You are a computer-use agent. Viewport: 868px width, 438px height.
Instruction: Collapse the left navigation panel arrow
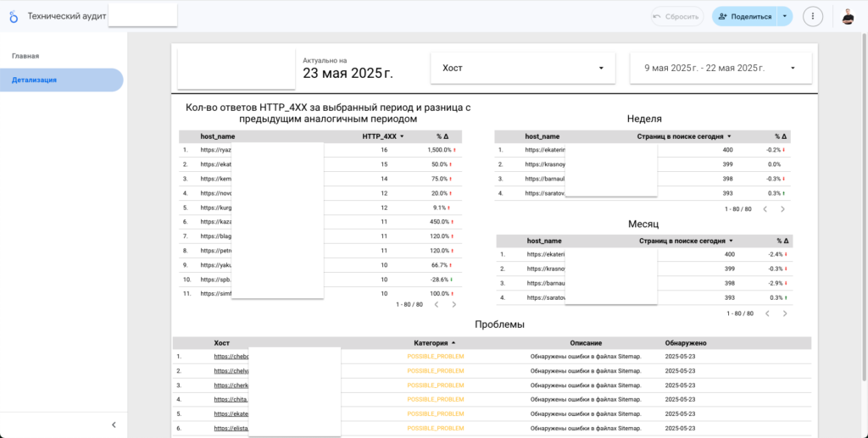pos(114,424)
